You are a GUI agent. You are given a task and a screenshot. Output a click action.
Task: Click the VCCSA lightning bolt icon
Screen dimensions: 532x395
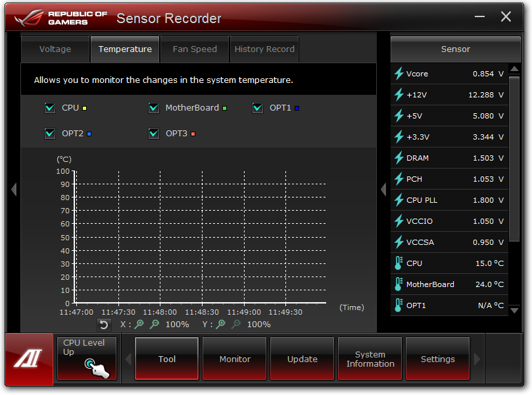[x=399, y=242]
